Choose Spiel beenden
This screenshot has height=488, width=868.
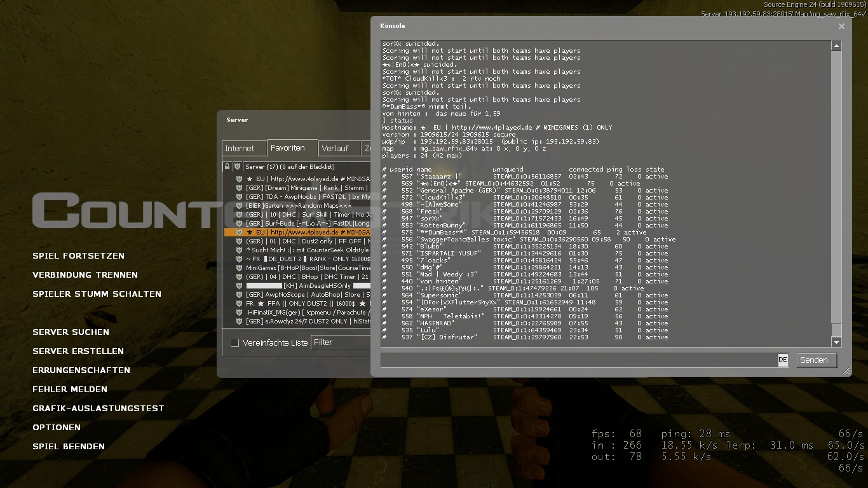pyautogui.click(x=69, y=447)
